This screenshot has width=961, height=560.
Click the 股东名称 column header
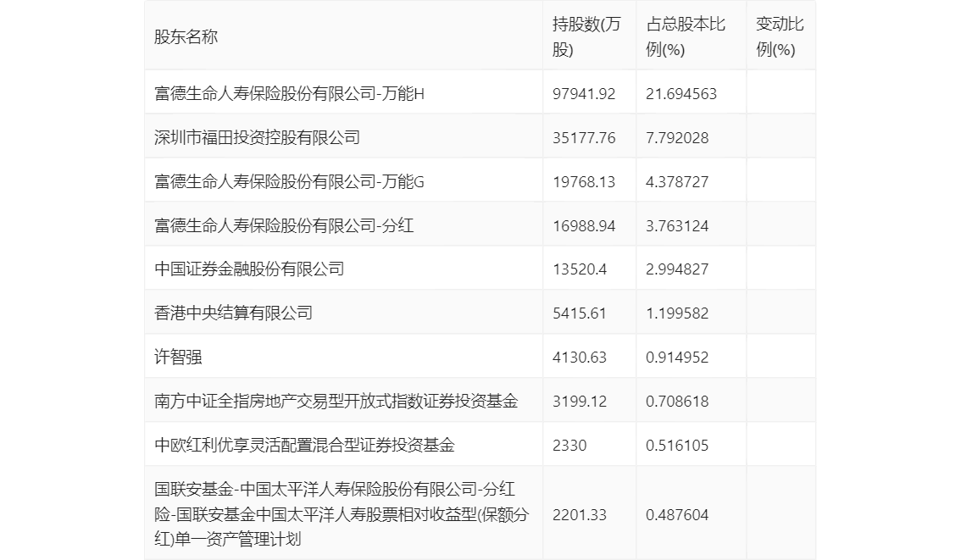click(x=186, y=36)
